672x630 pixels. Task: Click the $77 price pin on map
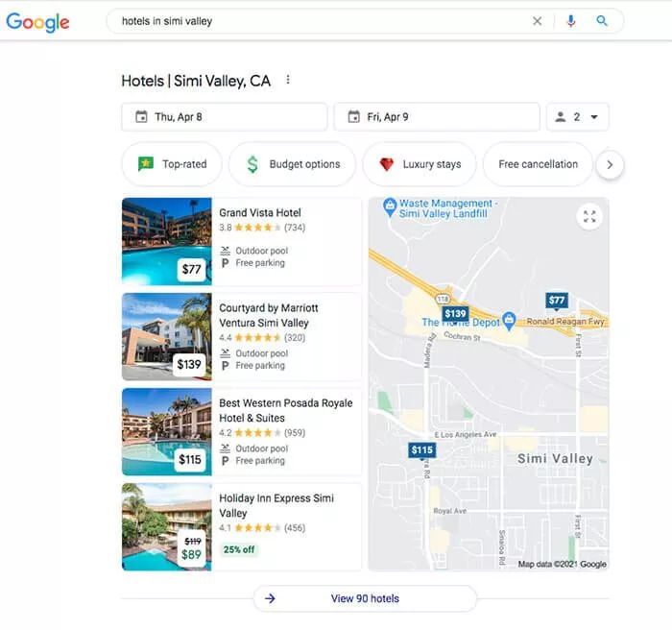click(557, 301)
